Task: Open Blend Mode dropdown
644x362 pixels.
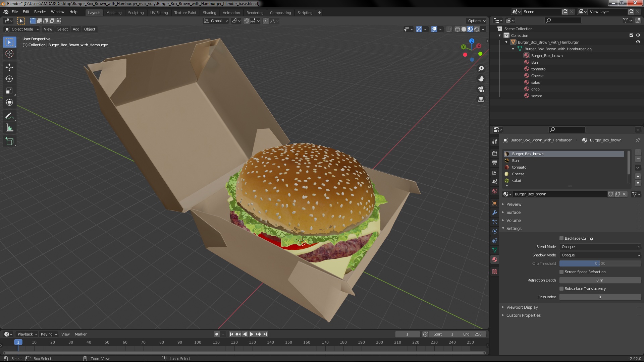Action: [600, 247]
